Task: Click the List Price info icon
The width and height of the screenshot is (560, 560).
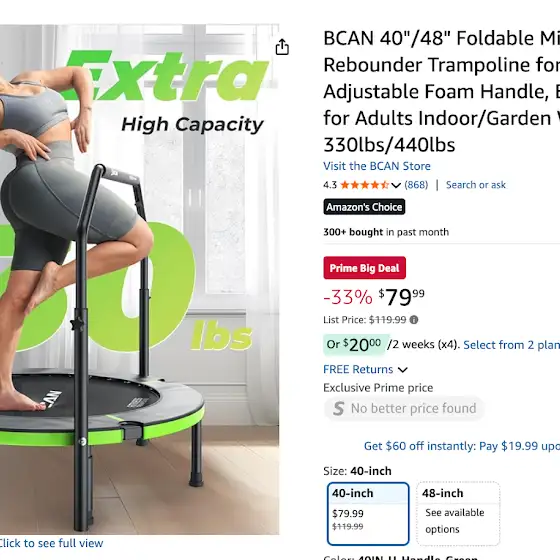Action: pyautogui.click(x=414, y=320)
